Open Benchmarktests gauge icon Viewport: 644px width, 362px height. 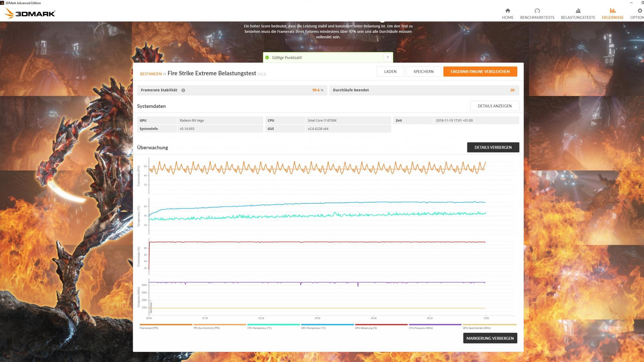coord(537,11)
